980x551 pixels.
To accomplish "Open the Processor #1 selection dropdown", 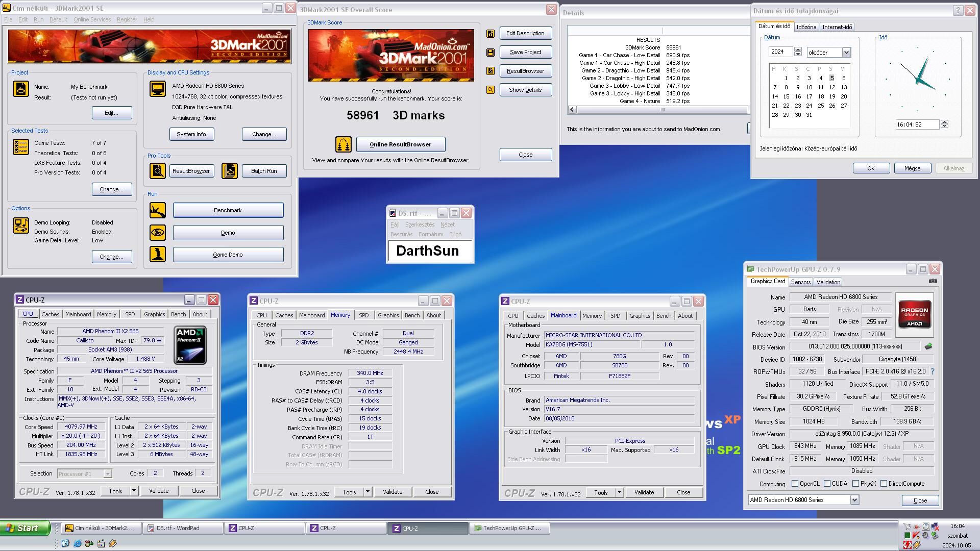I will click(108, 474).
